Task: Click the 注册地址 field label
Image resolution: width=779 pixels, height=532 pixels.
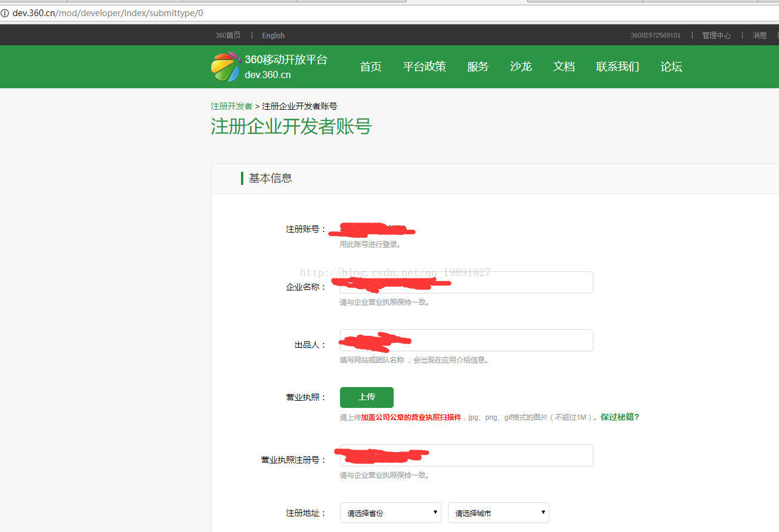Action: [306, 513]
